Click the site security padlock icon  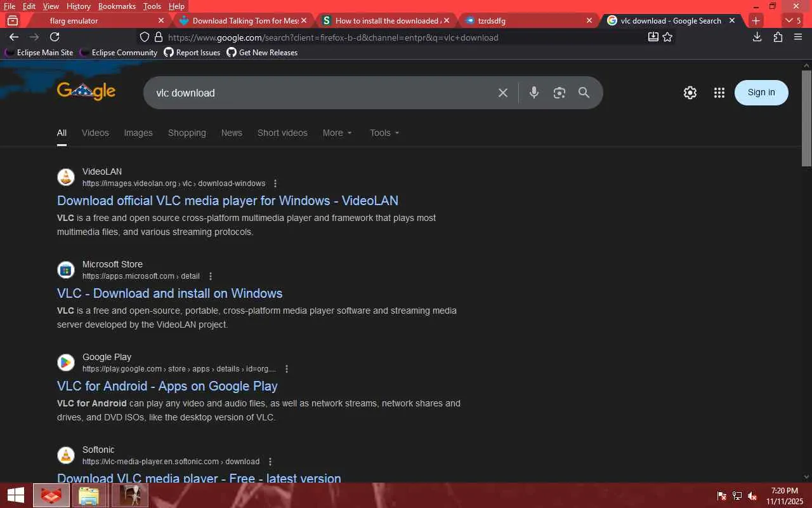(x=159, y=37)
